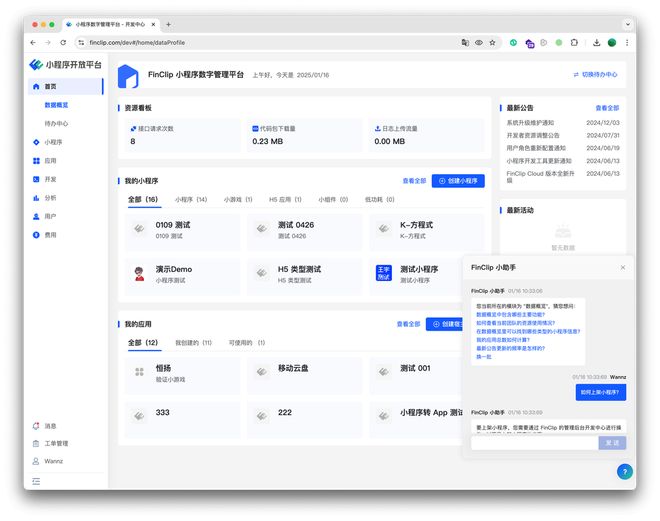This screenshot has width=660, height=521.
Task: Click 查看全部 in 最新公告 panel
Action: coord(607,108)
